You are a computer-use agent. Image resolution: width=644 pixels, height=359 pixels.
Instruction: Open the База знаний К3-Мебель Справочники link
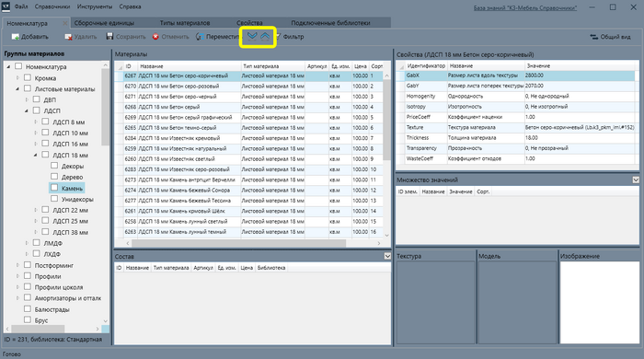pos(525,7)
